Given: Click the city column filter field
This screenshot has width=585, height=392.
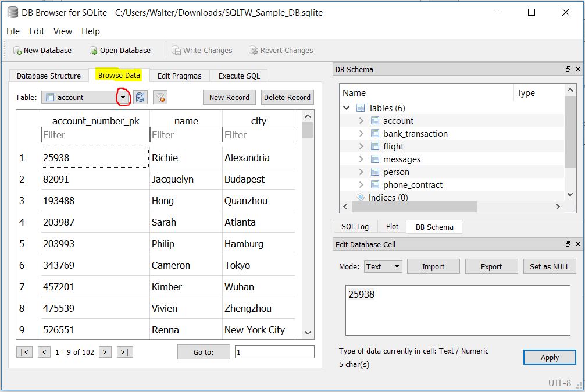Looking at the screenshot, I should [259, 135].
